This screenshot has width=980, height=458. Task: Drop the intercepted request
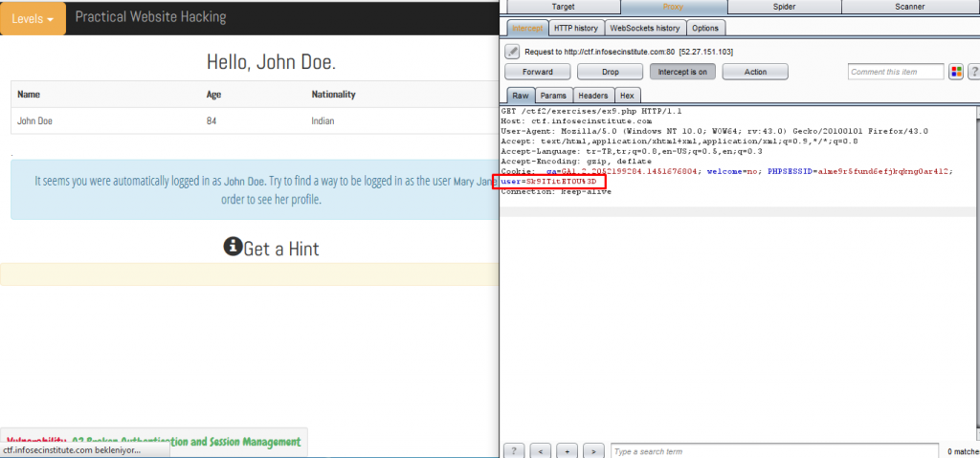610,72
